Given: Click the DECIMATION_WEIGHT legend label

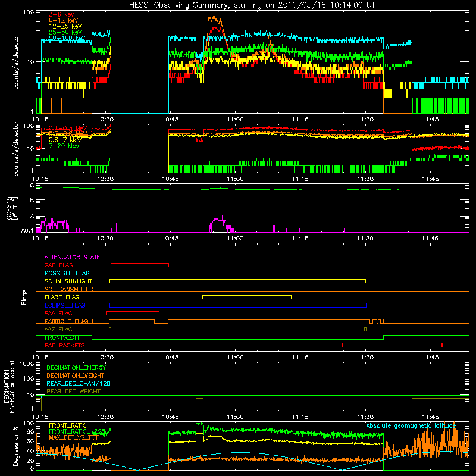Looking at the screenshot, I should (76, 375).
